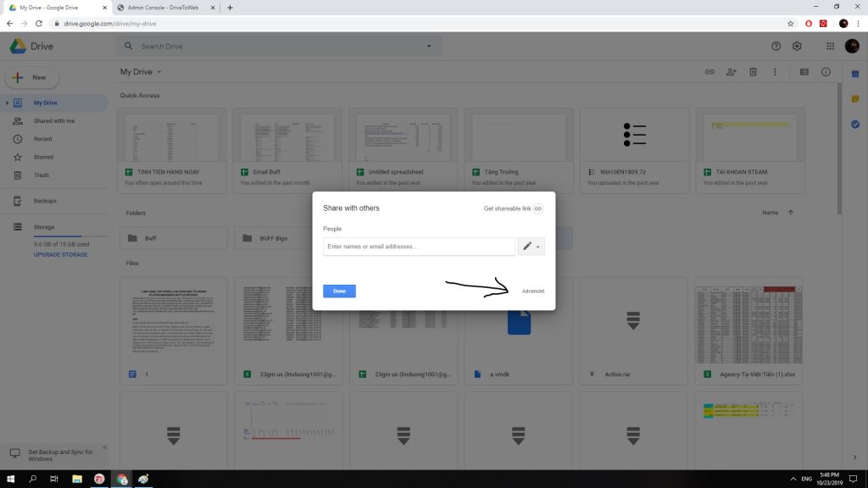Open TAI KHOAN STEAM quick access file
Screen dimensions: 868x488
point(750,151)
